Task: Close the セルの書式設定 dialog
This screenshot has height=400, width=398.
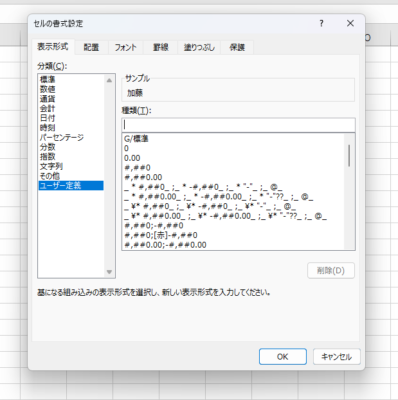Action: tap(350, 23)
